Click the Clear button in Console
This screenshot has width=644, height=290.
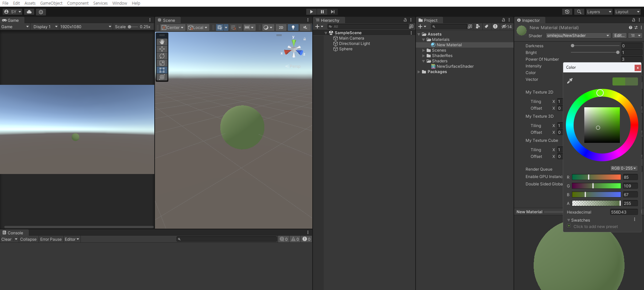point(6,239)
